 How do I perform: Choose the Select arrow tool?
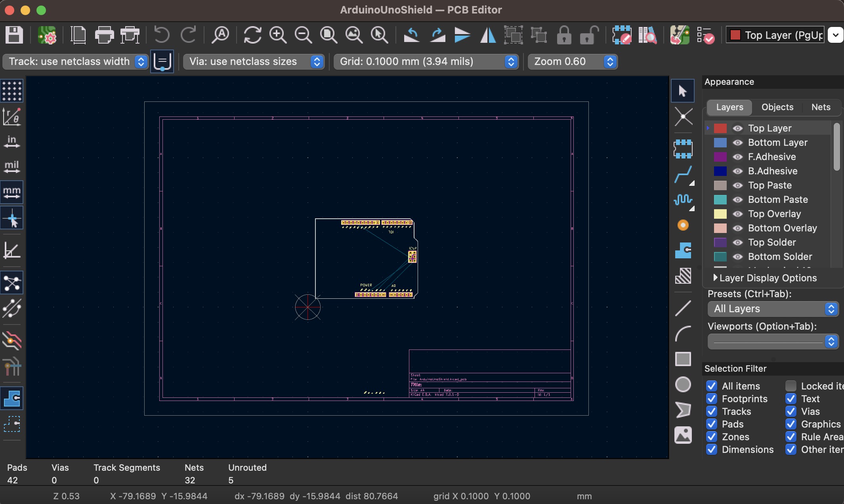tap(683, 91)
